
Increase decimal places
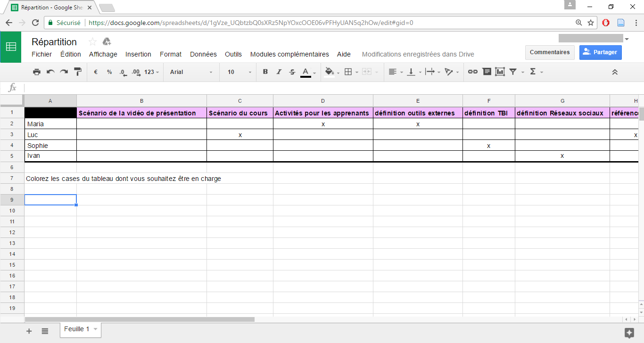[x=136, y=72]
